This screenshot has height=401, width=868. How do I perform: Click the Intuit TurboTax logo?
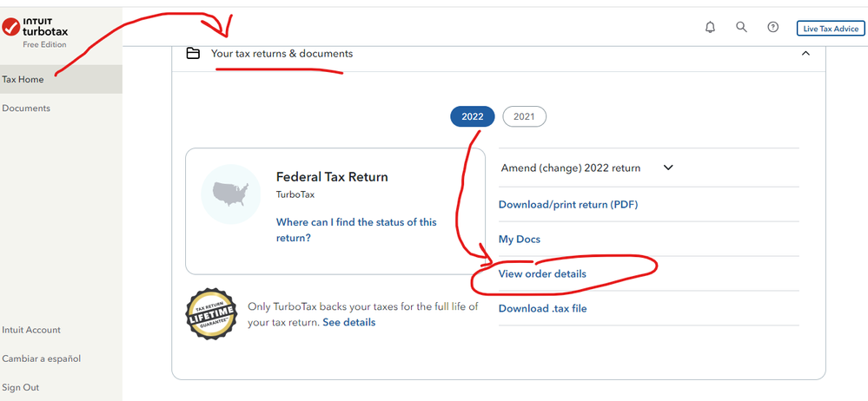pos(35,27)
